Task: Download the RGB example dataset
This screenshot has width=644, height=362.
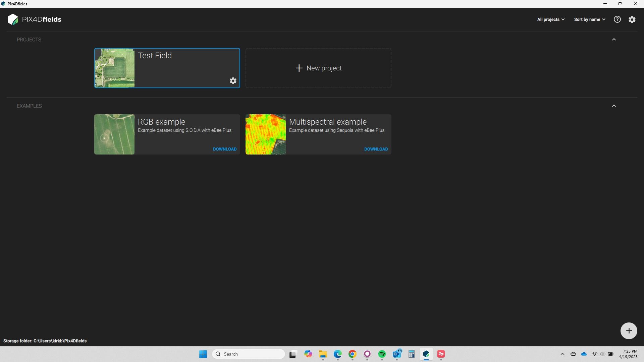Action: click(x=225, y=149)
